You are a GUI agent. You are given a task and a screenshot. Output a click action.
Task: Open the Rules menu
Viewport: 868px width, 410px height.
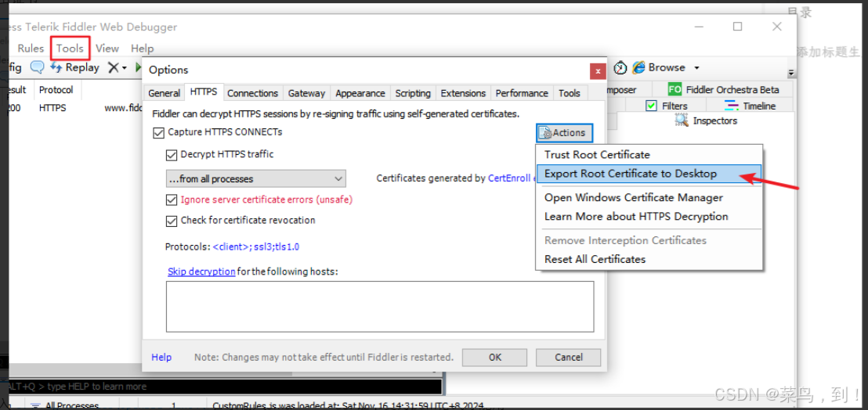(31, 48)
